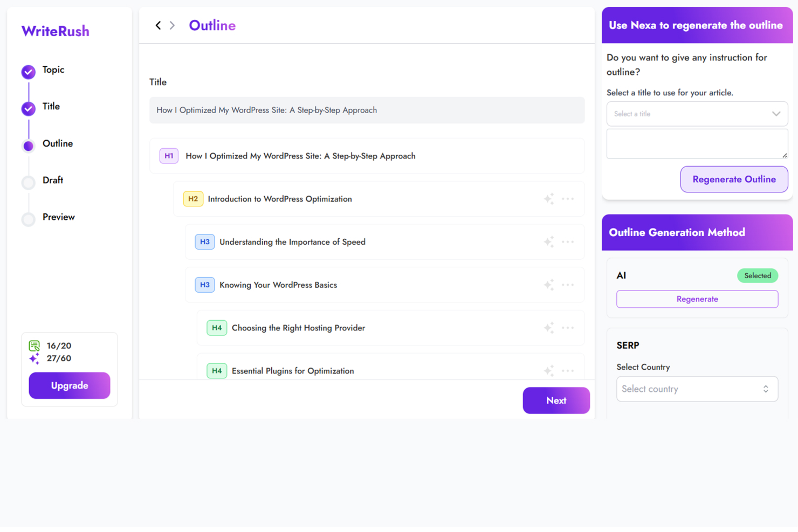Click the H1 heading level badge
798x532 pixels.
point(169,156)
